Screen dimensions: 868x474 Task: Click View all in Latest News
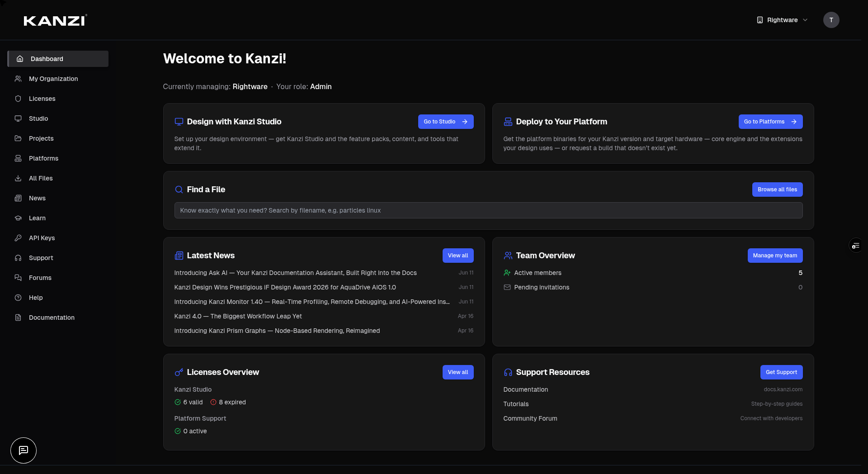coord(458,256)
